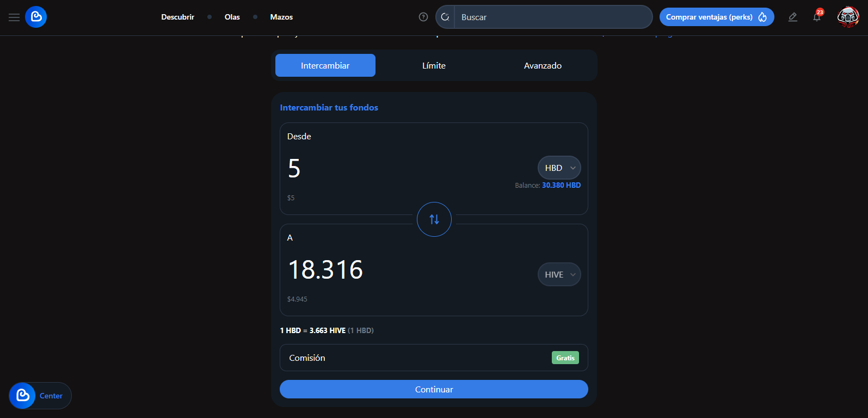Viewport: 868px width, 418px height.
Task: Open the Descubrir menu
Action: pos(177,17)
